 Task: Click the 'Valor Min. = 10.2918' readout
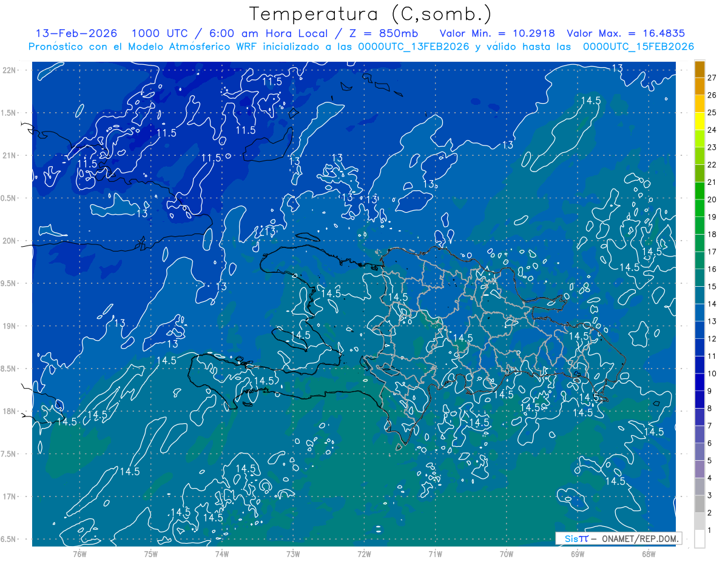click(x=497, y=33)
